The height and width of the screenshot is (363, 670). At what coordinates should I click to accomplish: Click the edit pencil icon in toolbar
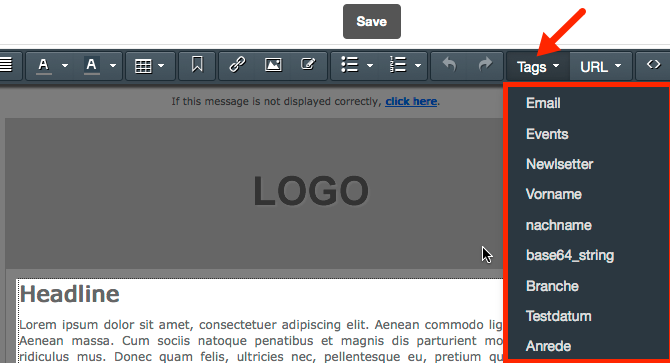pos(308,64)
